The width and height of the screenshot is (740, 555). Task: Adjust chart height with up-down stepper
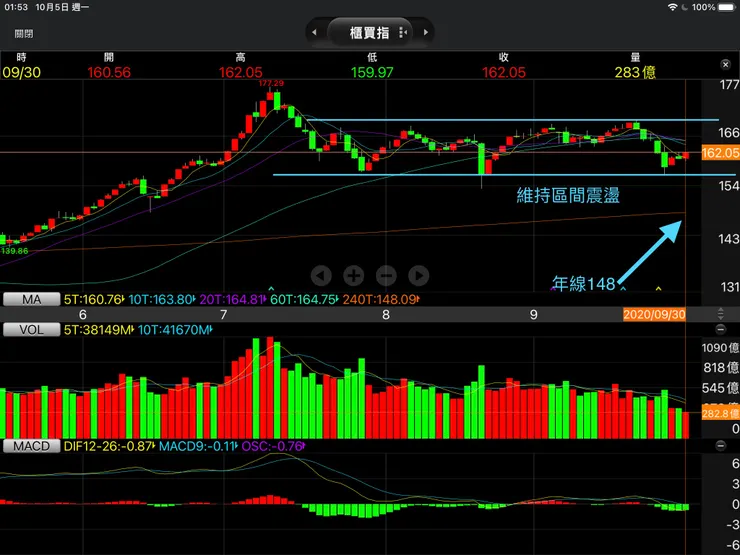[720, 313]
